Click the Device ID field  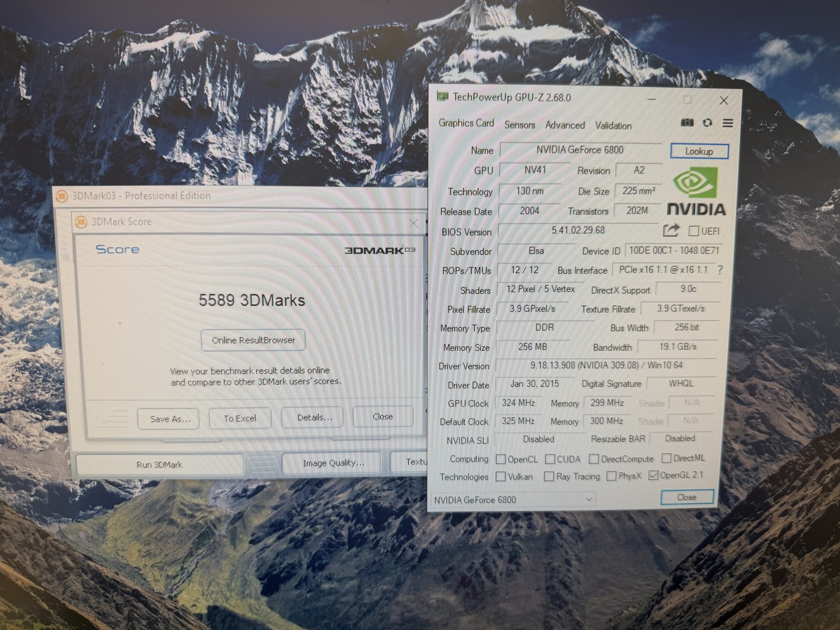pyautogui.click(x=674, y=250)
